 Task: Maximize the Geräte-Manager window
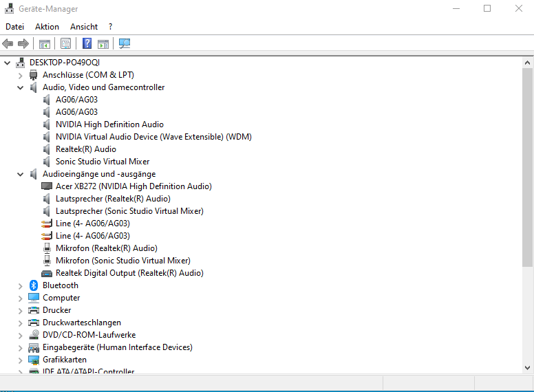tap(487, 8)
